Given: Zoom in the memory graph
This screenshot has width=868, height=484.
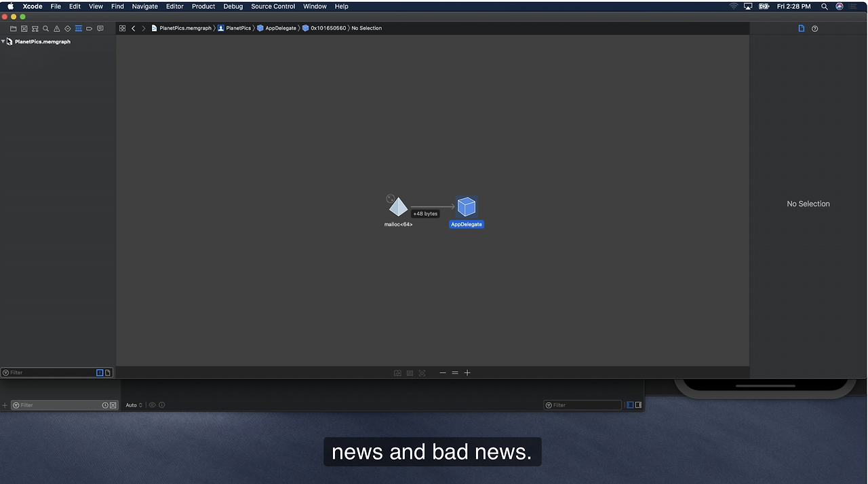Looking at the screenshot, I should tap(467, 373).
